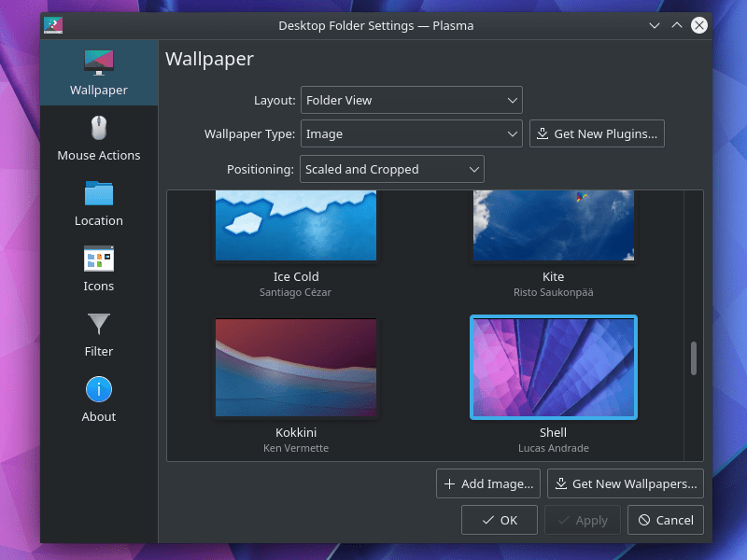Click the Plasma icon in the title bar

[52, 25]
